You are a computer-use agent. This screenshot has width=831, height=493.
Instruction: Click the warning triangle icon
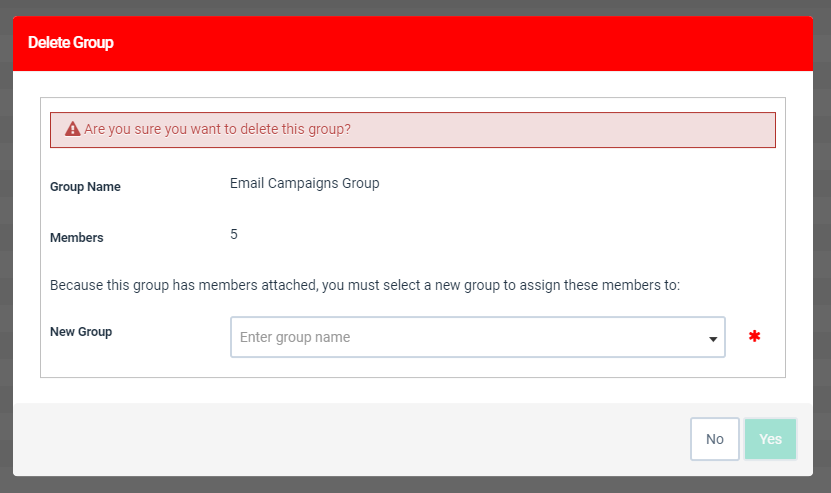pos(73,129)
